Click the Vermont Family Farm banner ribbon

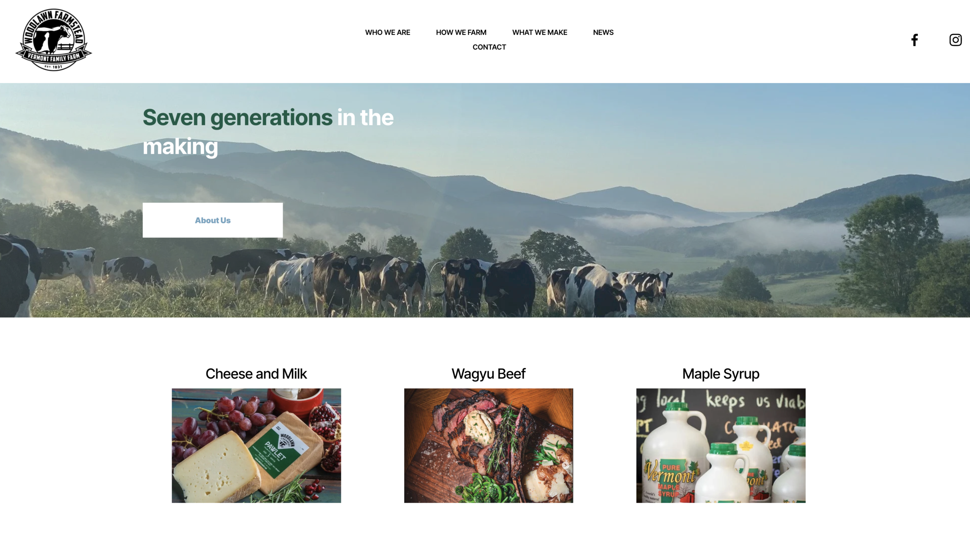[x=53, y=58]
